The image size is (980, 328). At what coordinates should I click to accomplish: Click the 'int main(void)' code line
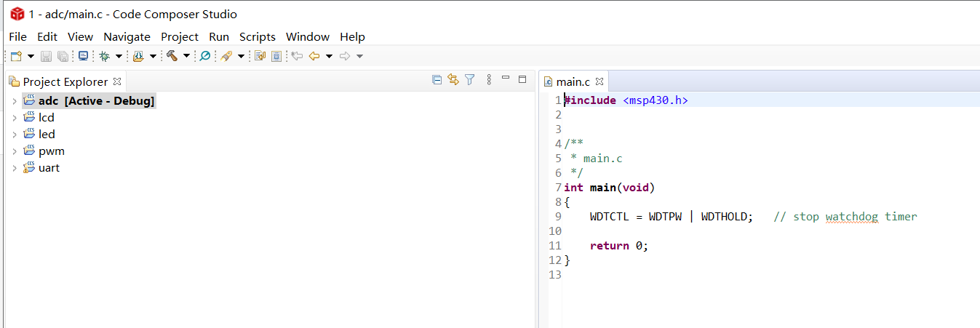click(x=610, y=188)
